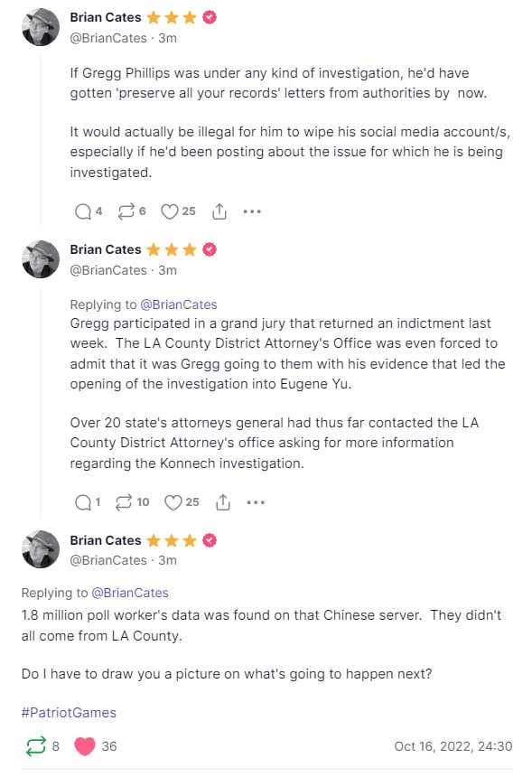
Task: Reply to the grand jury indictment post
Action: pos(83,502)
